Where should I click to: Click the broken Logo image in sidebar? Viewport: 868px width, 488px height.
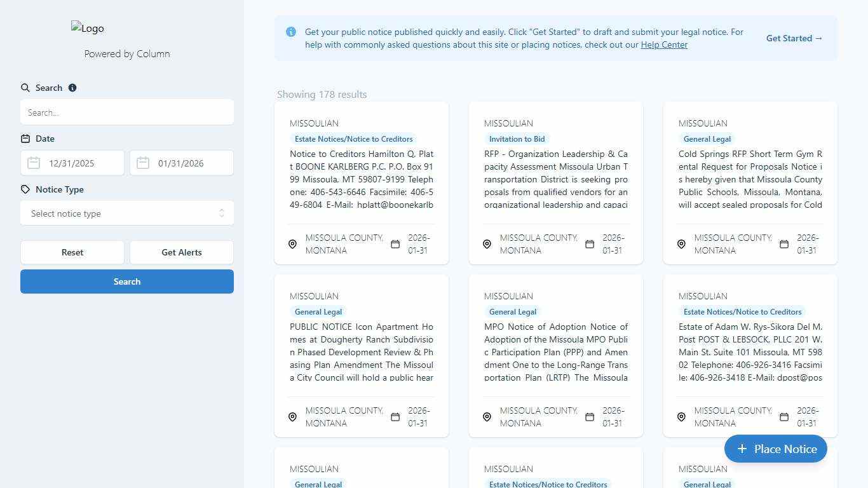tap(88, 29)
